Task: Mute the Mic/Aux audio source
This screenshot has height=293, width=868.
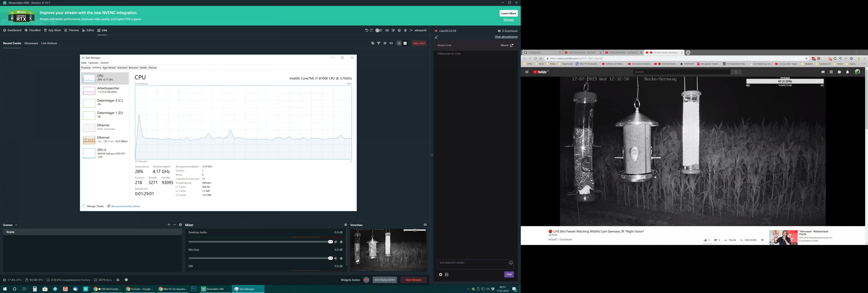Action: (336, 259)
